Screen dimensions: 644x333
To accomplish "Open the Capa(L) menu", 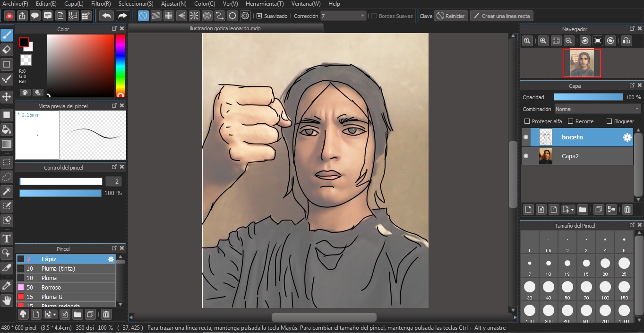I will [x=74, y=4].
